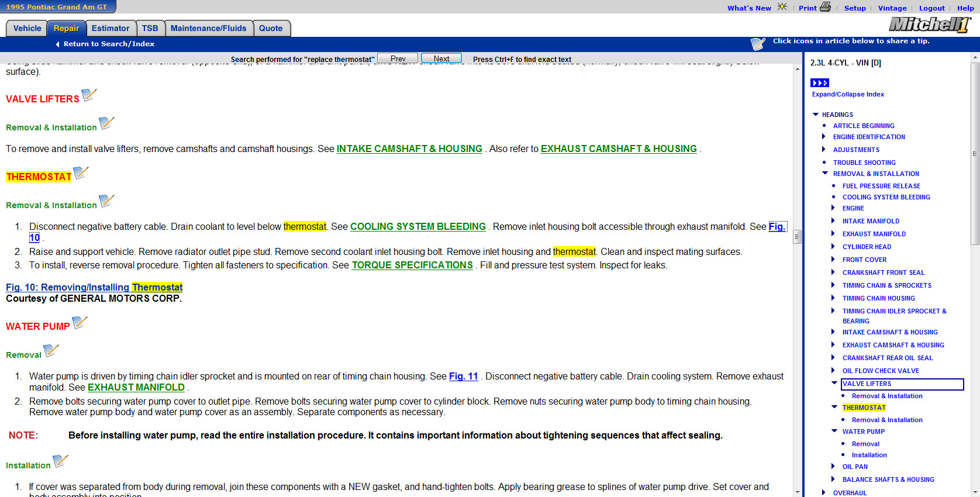Expand the ADJUSTMENTS index node
This screenshot has height=497, width=980.
click(824, 150)
